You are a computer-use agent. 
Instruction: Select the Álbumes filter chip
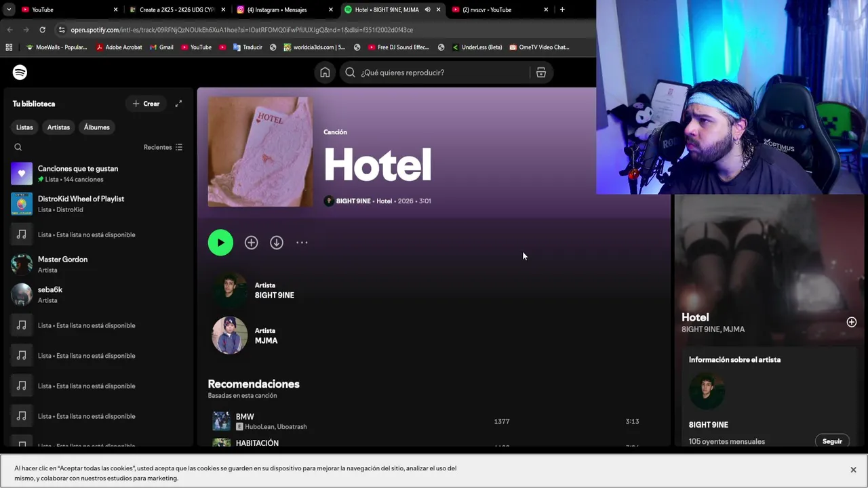pyautogui.click(x=97, y=127)
